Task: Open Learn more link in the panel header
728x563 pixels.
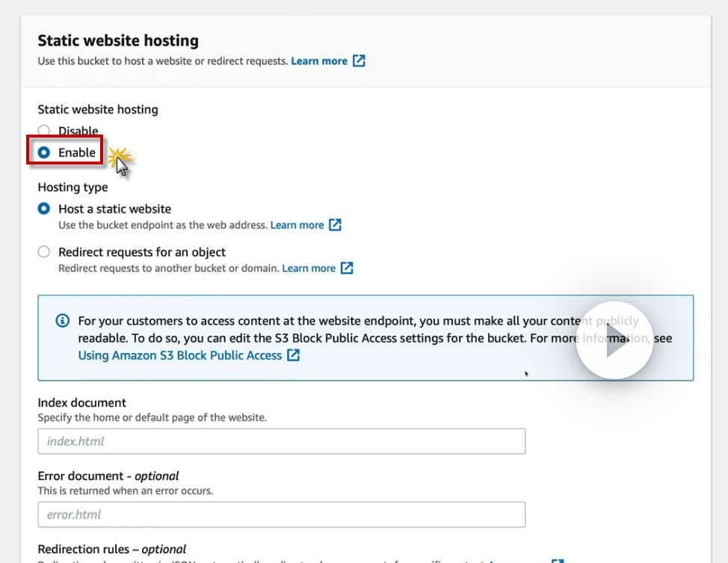Action: 319,61
